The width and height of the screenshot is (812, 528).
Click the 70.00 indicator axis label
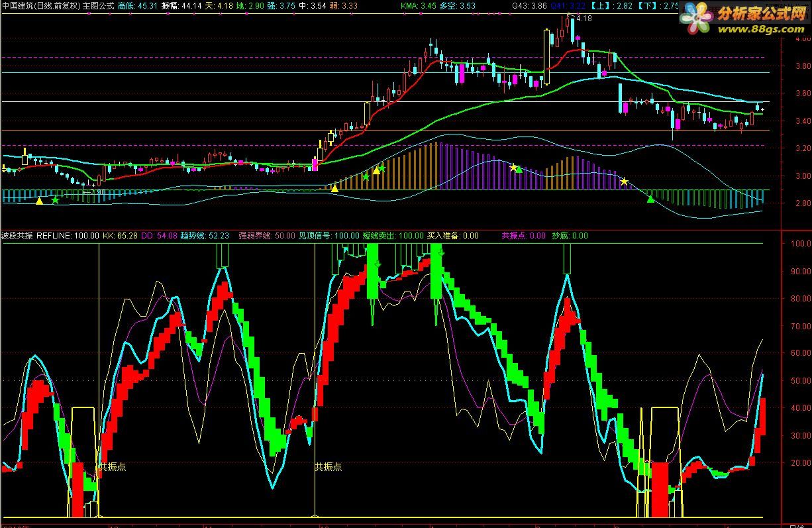click(801, 327)
